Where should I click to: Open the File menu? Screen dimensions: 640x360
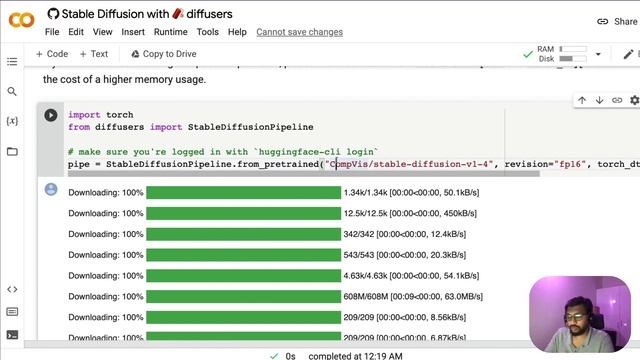pyautogui.click(x=52, y=32)
